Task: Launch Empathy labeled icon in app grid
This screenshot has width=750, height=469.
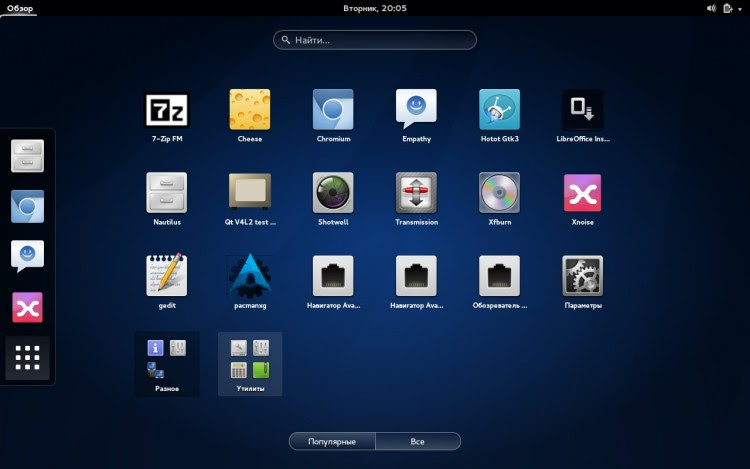Action: (x=416, y=109)
